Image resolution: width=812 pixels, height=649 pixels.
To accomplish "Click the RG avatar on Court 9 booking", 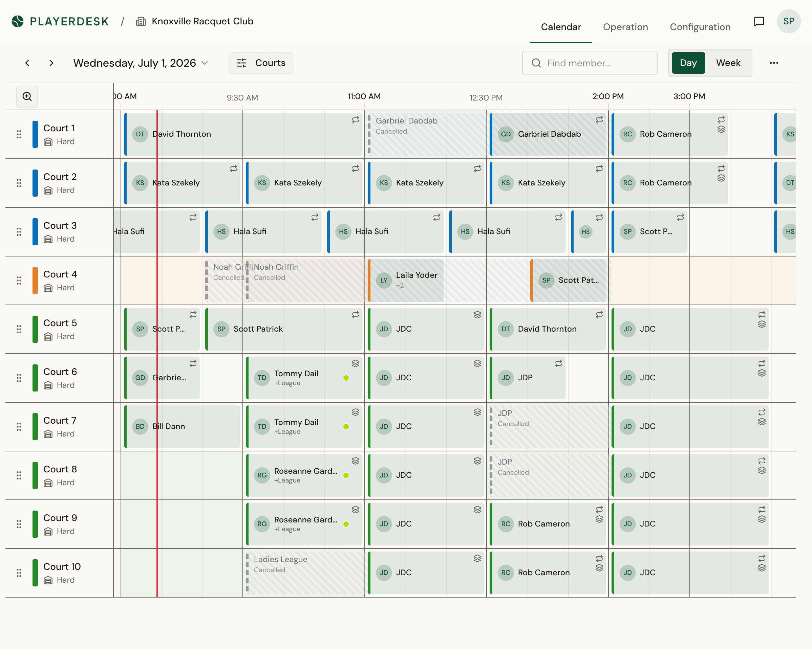I will 262,524.
